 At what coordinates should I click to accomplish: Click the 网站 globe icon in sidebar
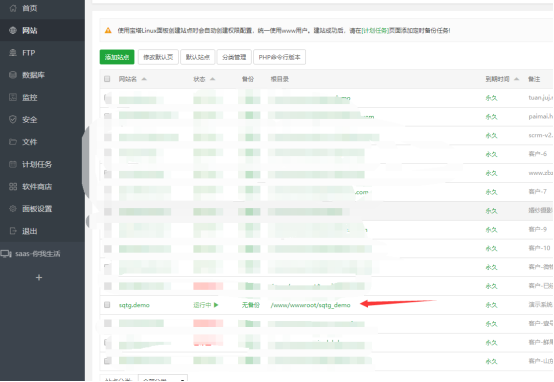[13, 30]
